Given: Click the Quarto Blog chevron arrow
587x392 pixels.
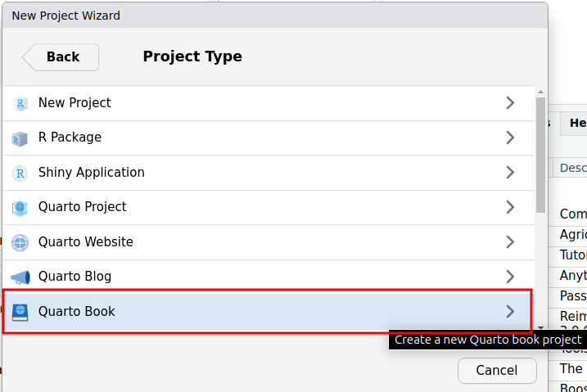Looking at the screenshot, I should (510, 277).
